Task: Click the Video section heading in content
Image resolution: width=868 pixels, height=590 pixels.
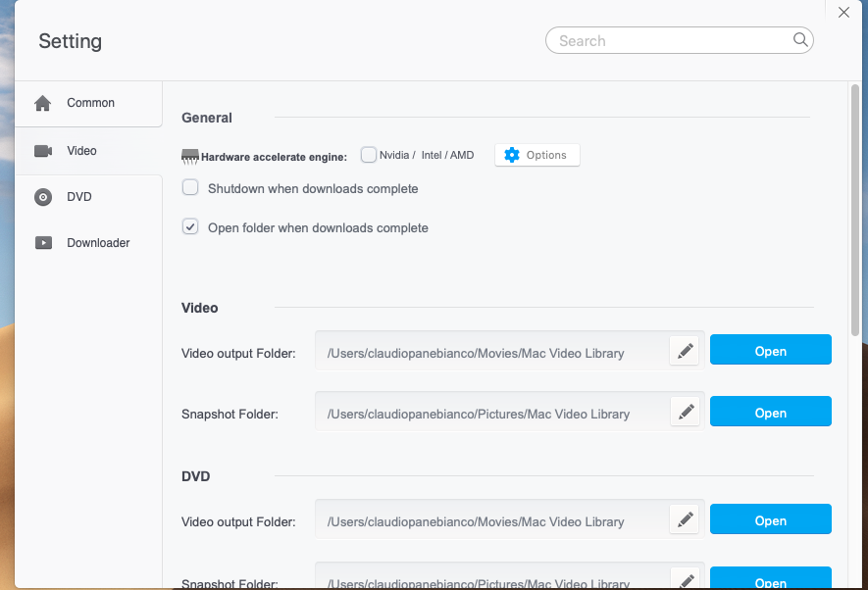Action: click(x=199, y=308)
